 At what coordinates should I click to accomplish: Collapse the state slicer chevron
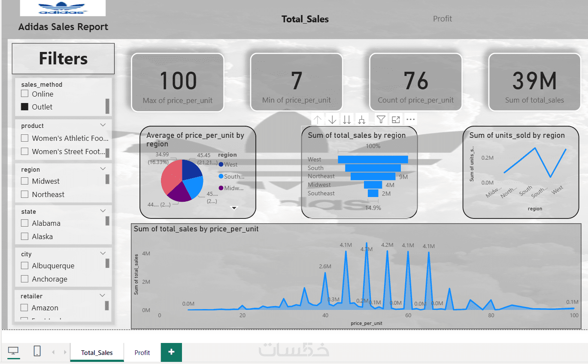point(103,211)
